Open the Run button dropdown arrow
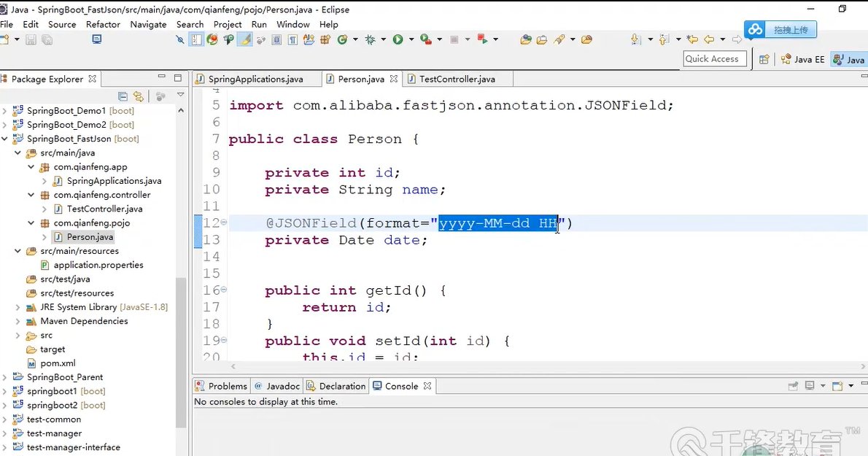This screenshot has height=456, width=868. (411, 39)
